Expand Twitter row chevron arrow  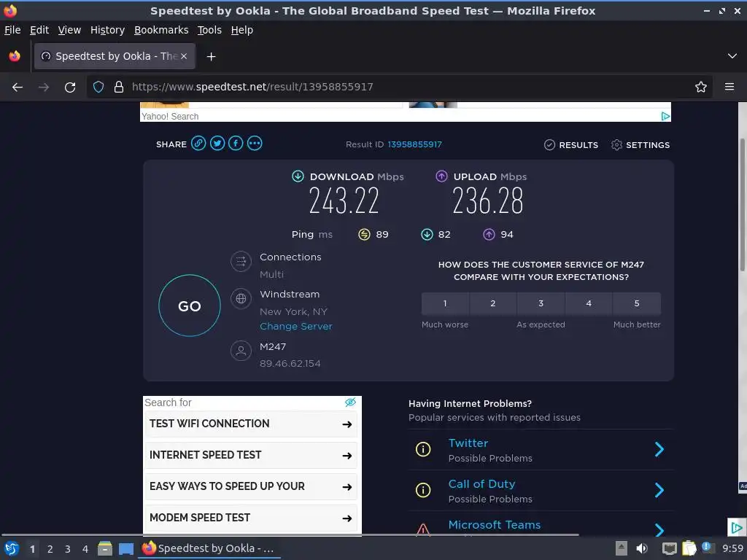(x=659, y=449)
